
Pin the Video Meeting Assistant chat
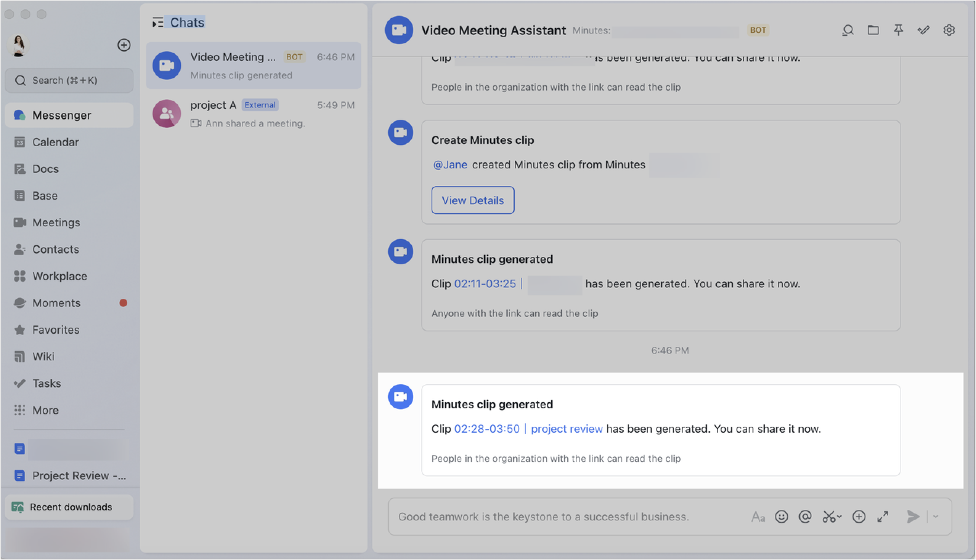tap(898, 30)
